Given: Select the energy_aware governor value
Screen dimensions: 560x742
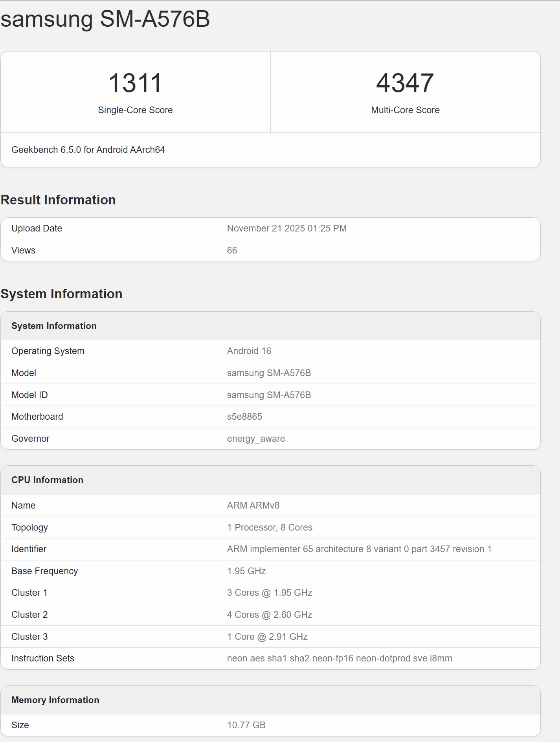Looking at the screenshot, I should click(256, 439).
